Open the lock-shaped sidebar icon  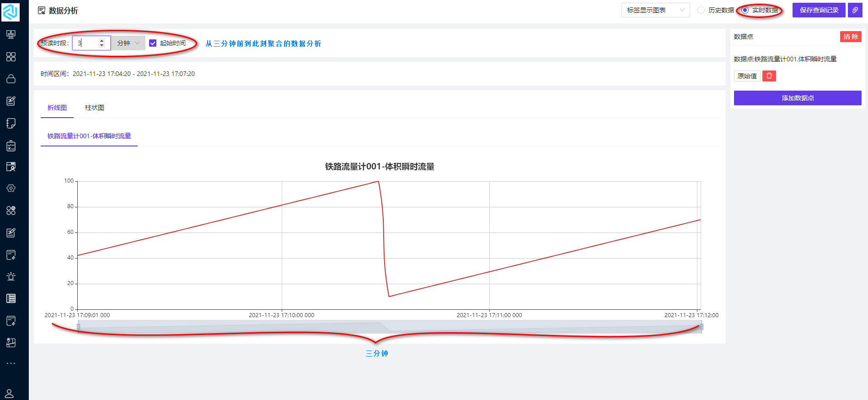[11, 79]
